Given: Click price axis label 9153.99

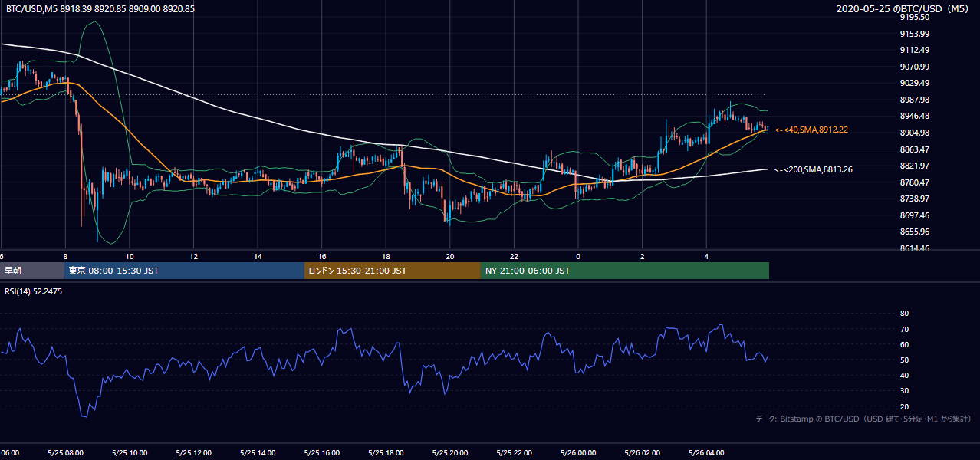Looking at the screenshot, I should pos(916,34).
